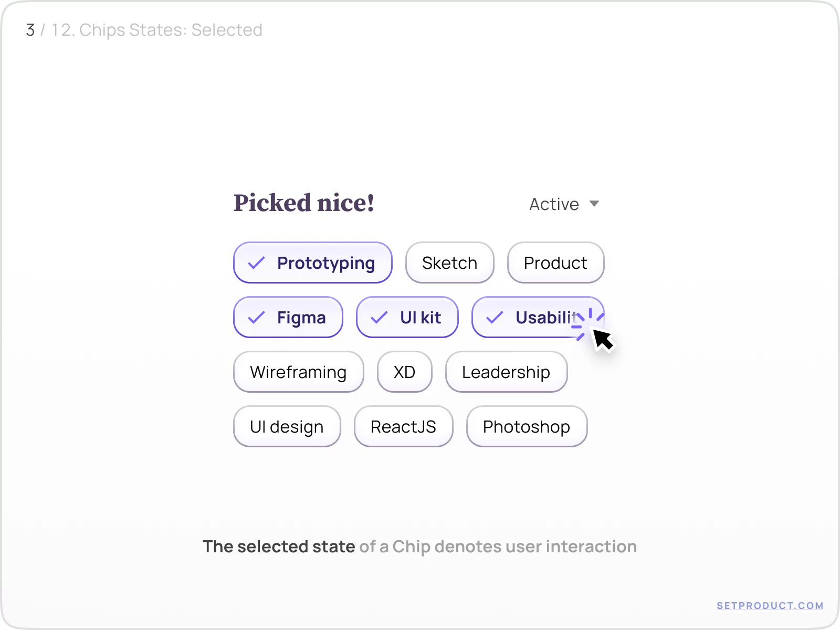Select the Sketch chip
The image size is (840, 630).
click(x=449, y=262)
